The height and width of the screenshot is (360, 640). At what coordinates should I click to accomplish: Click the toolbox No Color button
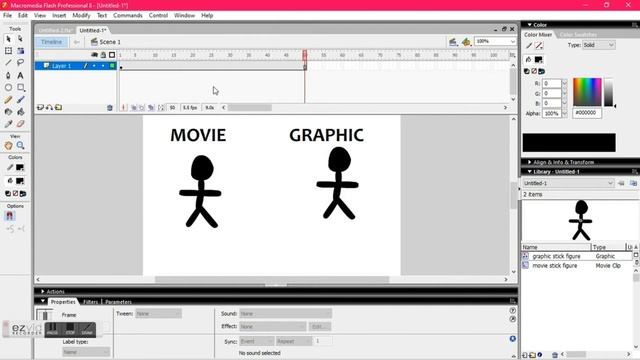click(x=16, y=194)
